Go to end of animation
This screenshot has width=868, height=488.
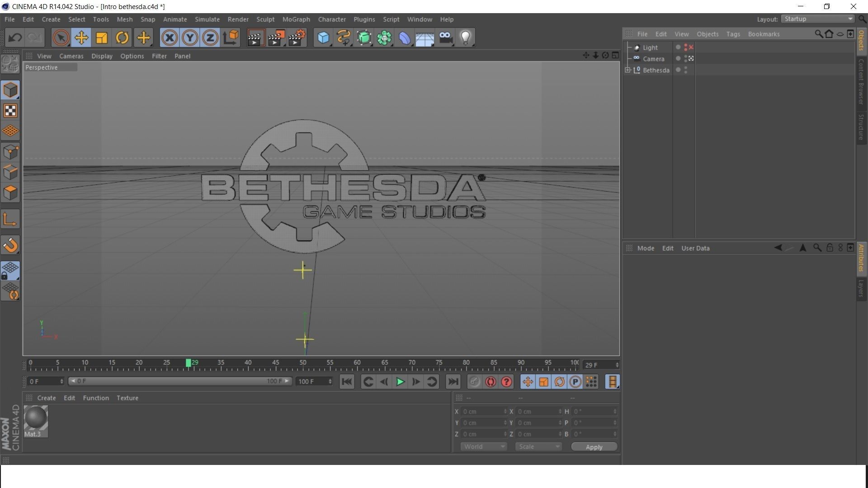(x=453, y=382)
